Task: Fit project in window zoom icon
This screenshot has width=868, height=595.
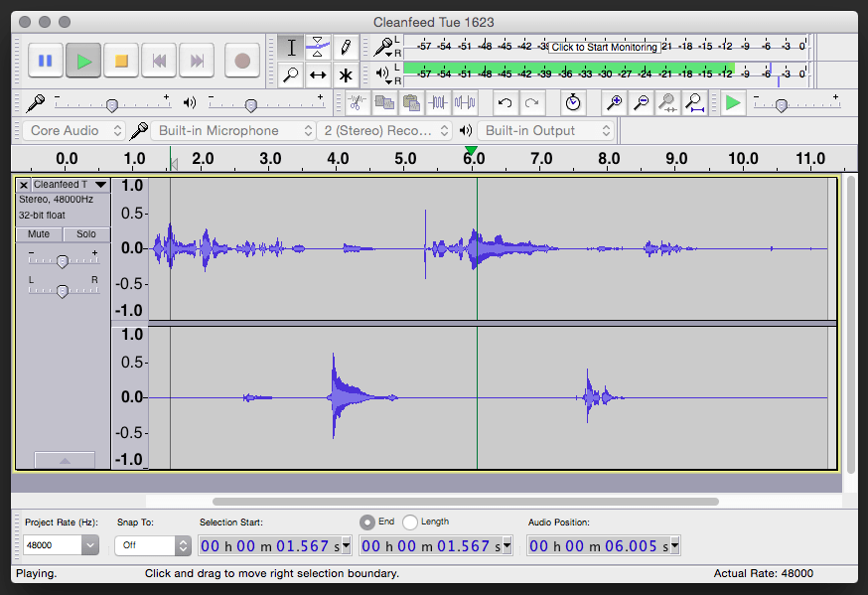Action: tap(694, 103)
